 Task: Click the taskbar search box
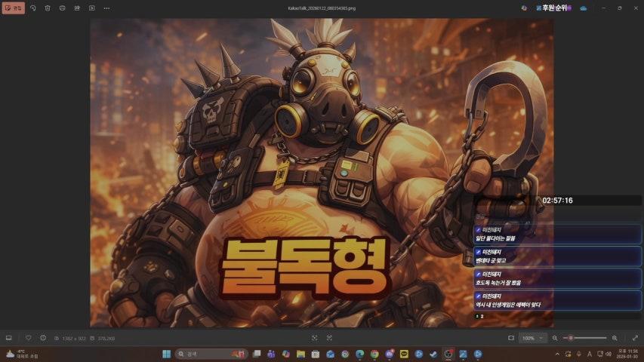[211, 354]
